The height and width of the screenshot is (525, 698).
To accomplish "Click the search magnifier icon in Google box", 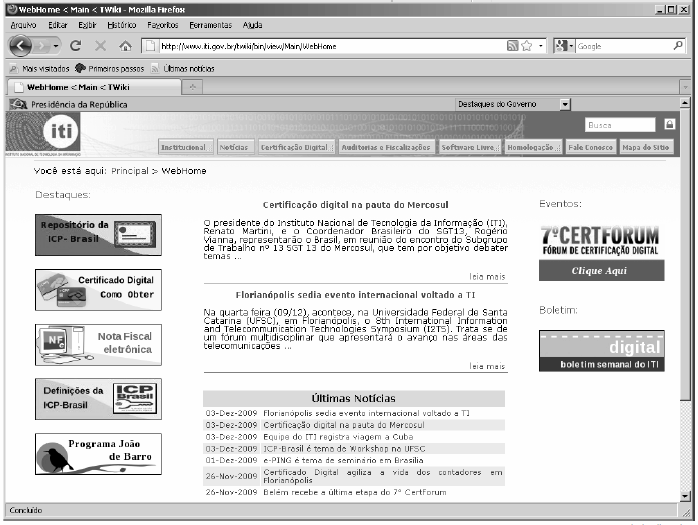I will pos(679,46).
